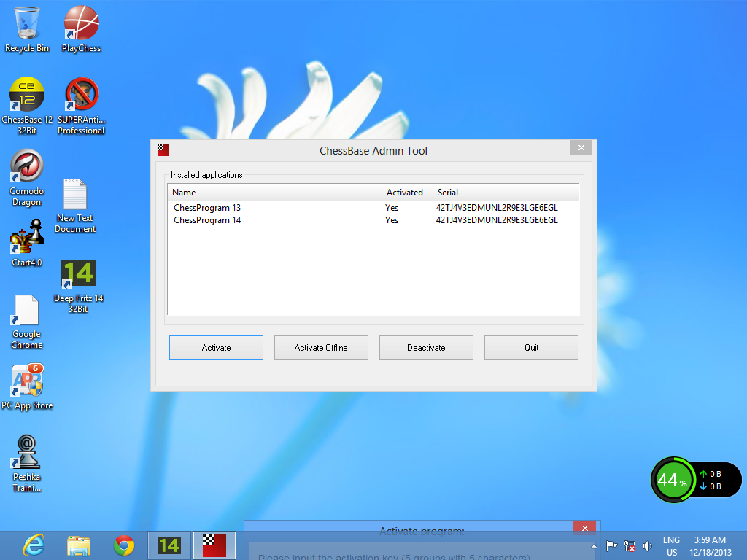Open the ENG US language indicator
This screenshot has height=560, width=747.
tap(671, 546)
